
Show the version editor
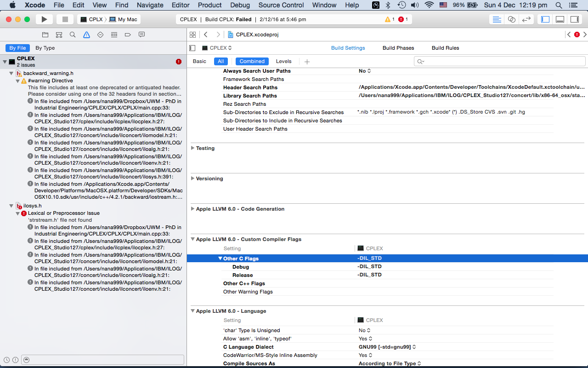click(x=526, y=19)
